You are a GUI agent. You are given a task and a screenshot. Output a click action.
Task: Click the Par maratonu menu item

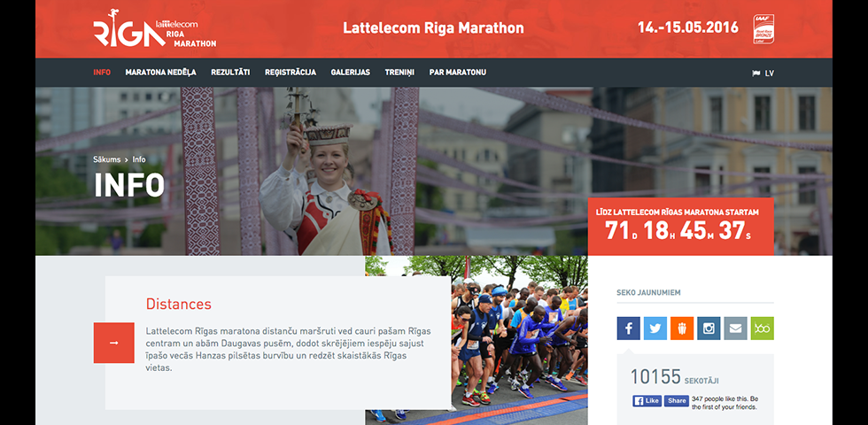pyautogui.click(x=458, y=73)
